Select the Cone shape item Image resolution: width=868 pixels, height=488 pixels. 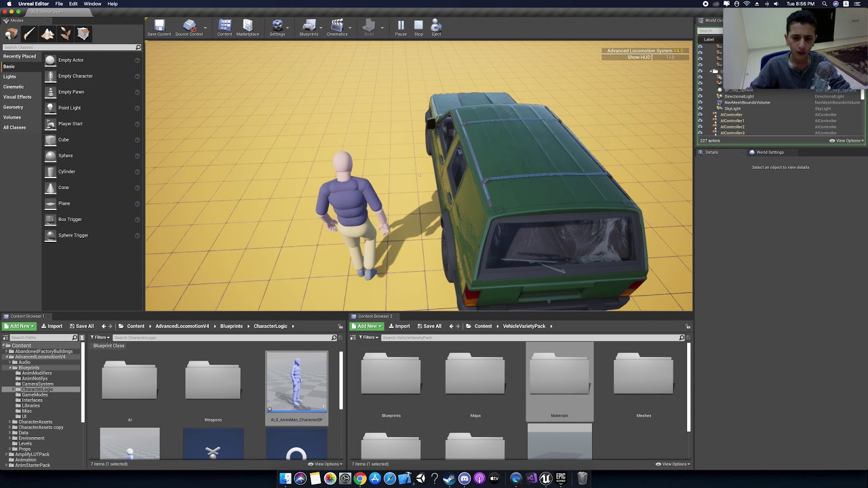92,188
